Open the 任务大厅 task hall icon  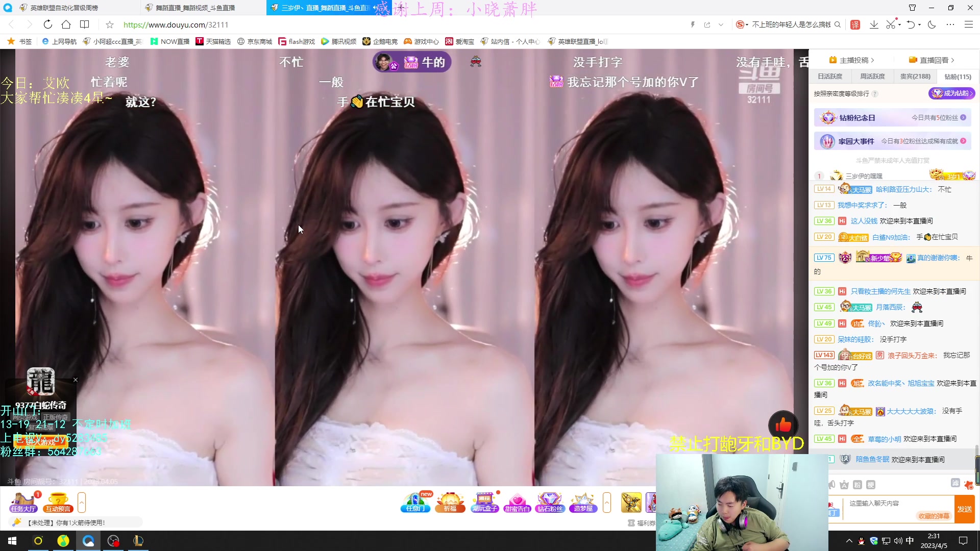tap(23, 502)
